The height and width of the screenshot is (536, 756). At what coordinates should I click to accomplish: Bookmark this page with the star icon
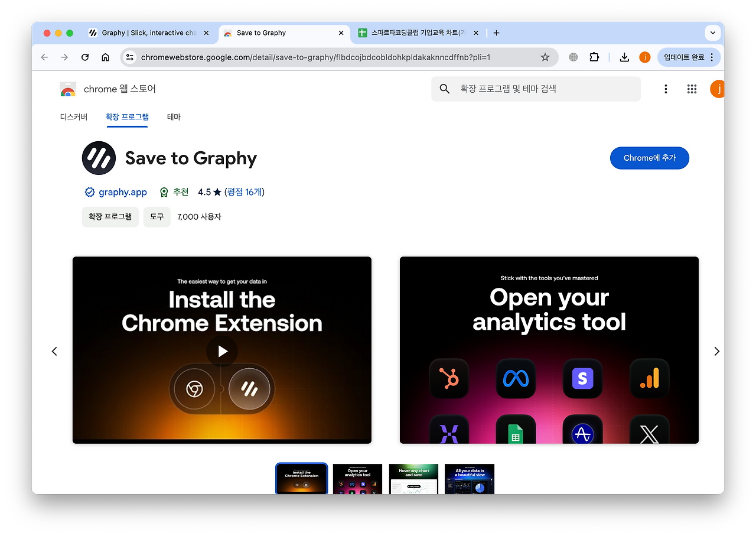click(545, 57)
